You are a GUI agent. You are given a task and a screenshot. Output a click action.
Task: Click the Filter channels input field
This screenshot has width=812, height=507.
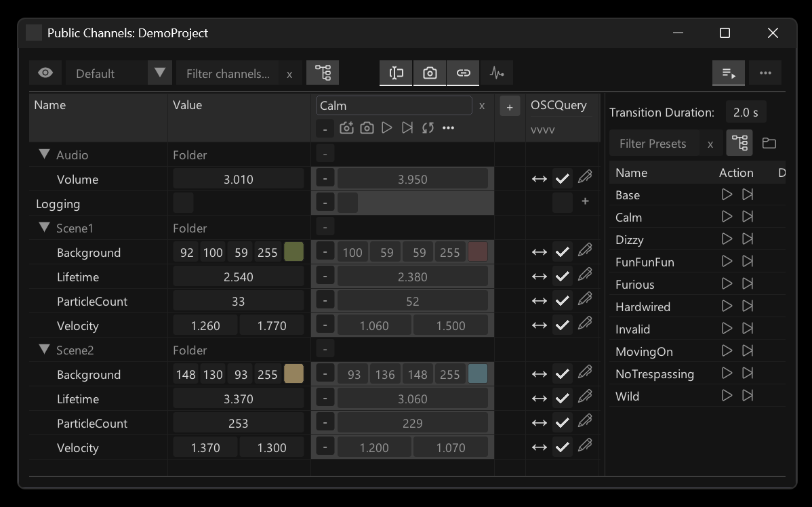point(228,74)
